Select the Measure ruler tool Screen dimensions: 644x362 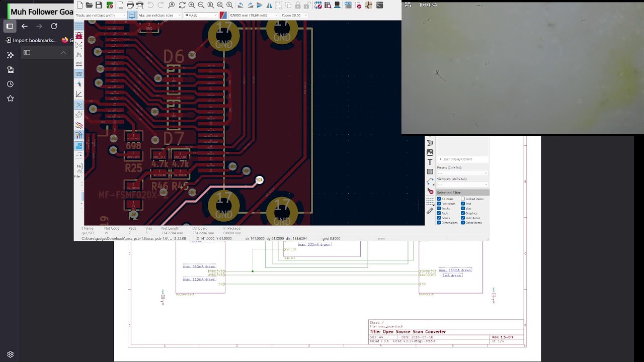(430, 211)
